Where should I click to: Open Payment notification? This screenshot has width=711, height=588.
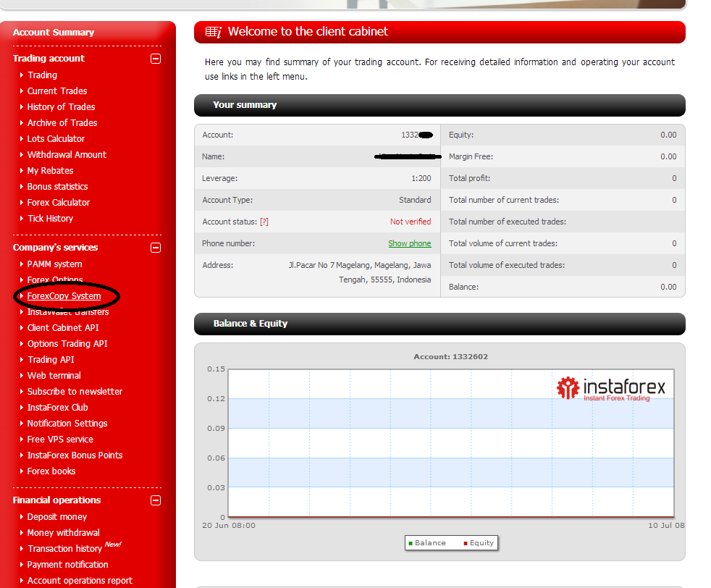coord(67,564)
